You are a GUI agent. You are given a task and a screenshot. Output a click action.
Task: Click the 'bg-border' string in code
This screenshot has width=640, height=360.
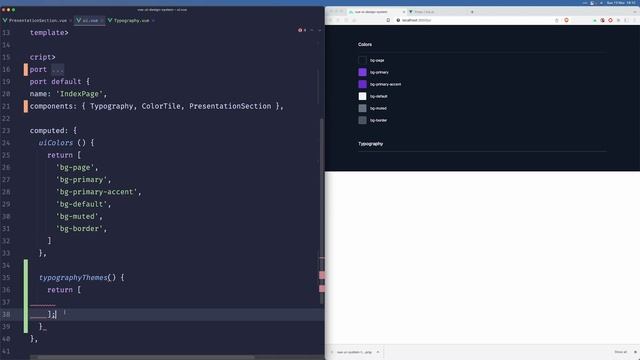click(79, 229)
